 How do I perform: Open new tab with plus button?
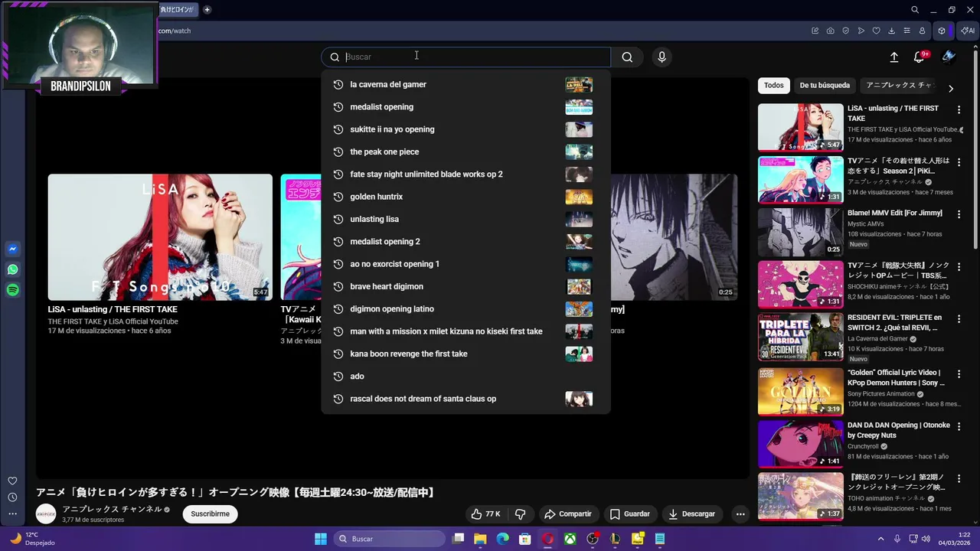coord(207,10)
